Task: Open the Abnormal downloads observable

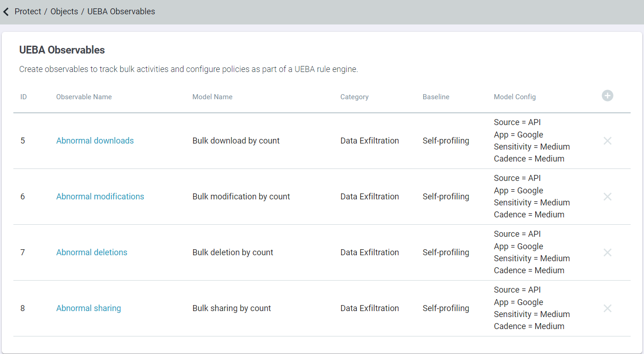Action: click(95, 141)
